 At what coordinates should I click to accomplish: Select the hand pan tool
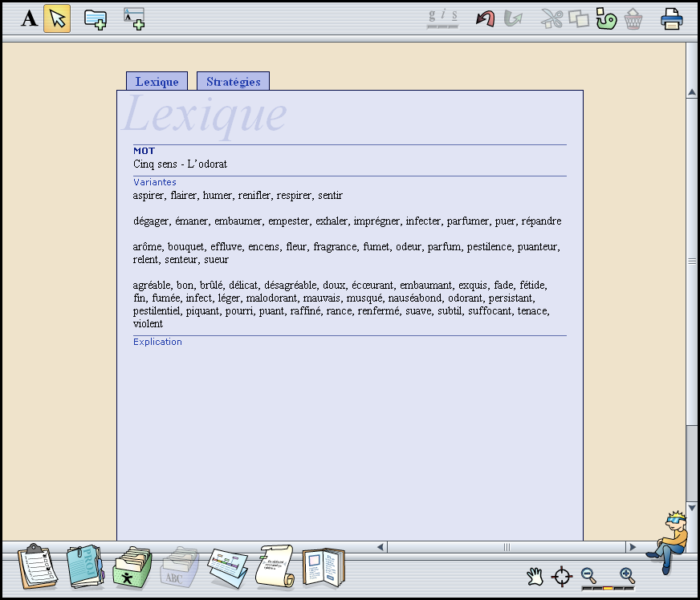click(x=535, y=577)
